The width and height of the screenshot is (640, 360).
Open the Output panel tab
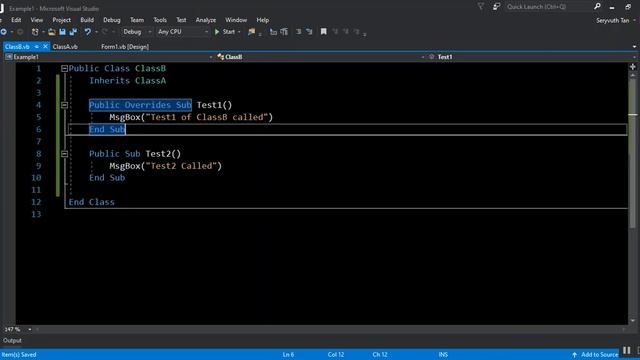tap(12, 341)
